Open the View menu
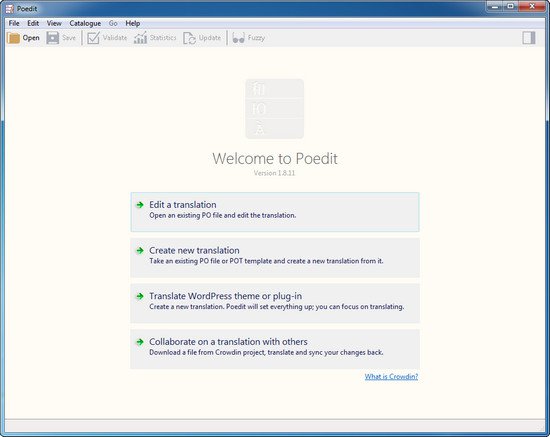Screen dimensions: 550x437 54,23
